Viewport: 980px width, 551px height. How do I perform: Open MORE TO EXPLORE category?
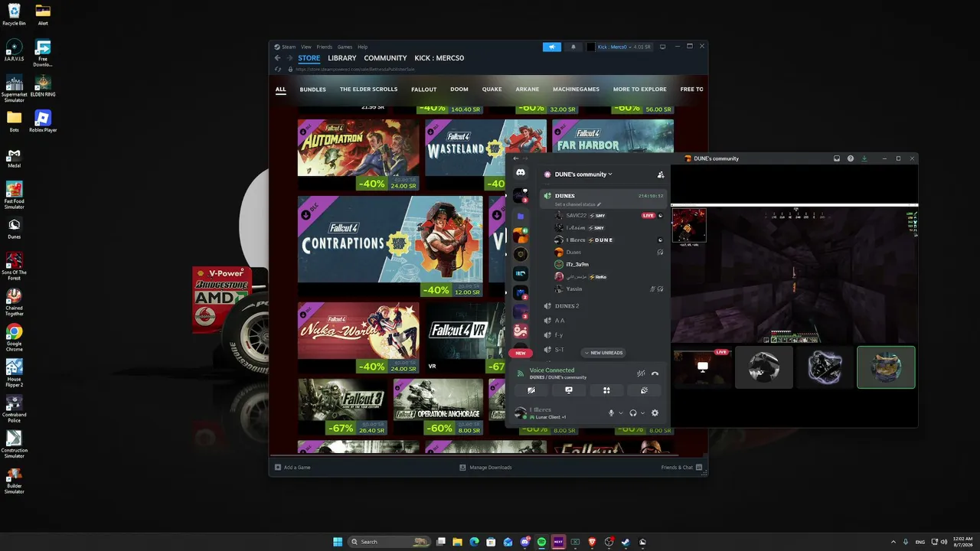[640, 90]
